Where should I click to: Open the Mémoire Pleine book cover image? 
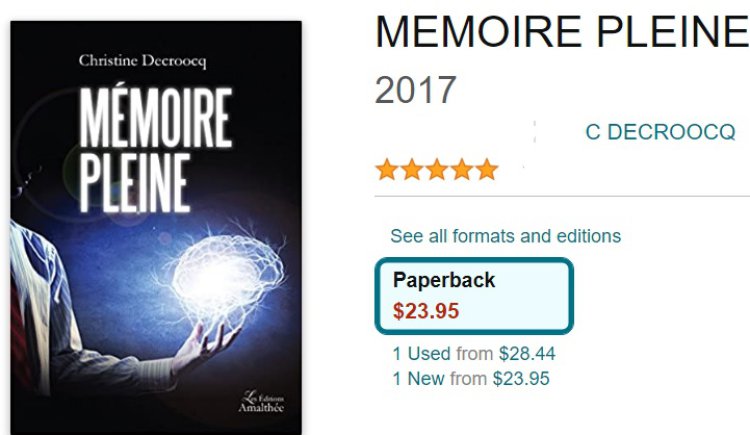pos(156,228)
